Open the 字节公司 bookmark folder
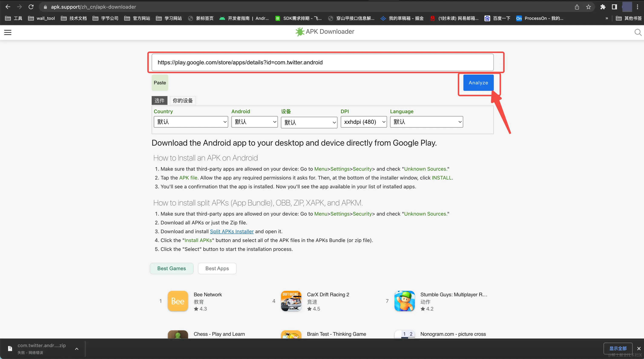This screenshot has height=359, width=644. point(105,18)
